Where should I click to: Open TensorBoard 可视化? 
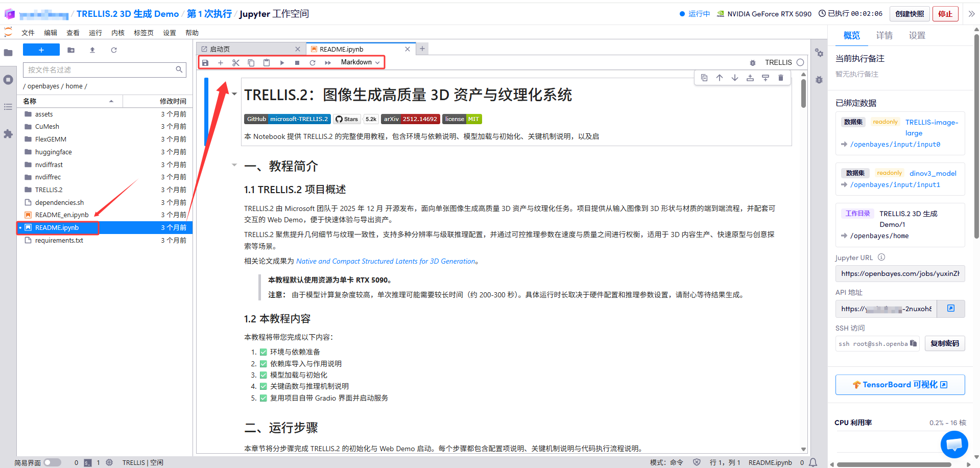coord(900,385)
